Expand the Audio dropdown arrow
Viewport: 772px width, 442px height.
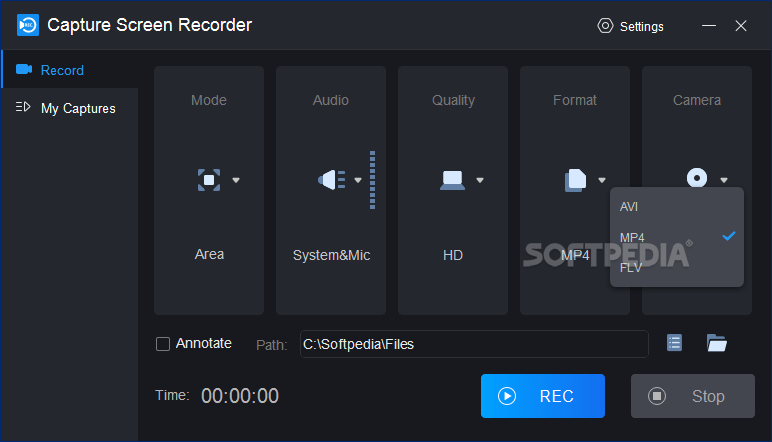[358, 180]
